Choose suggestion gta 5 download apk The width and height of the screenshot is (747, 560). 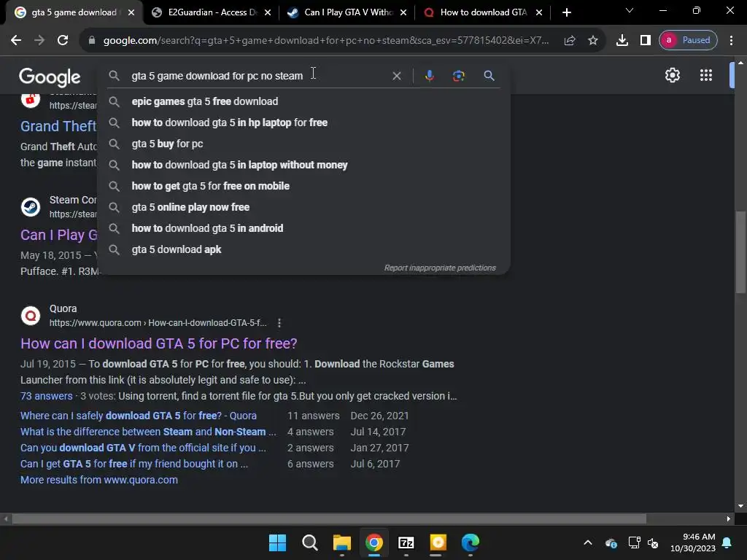coord(303,249)
